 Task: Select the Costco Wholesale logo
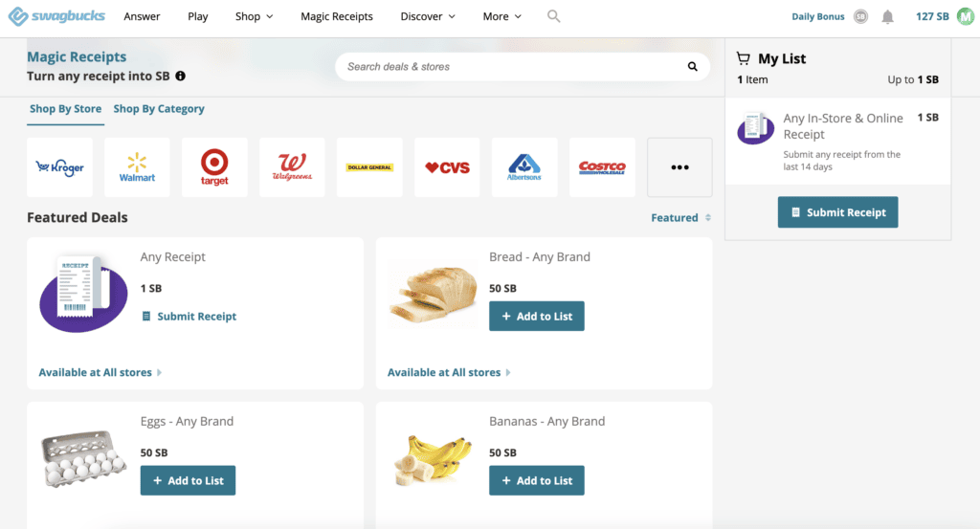tap(602, 167)
